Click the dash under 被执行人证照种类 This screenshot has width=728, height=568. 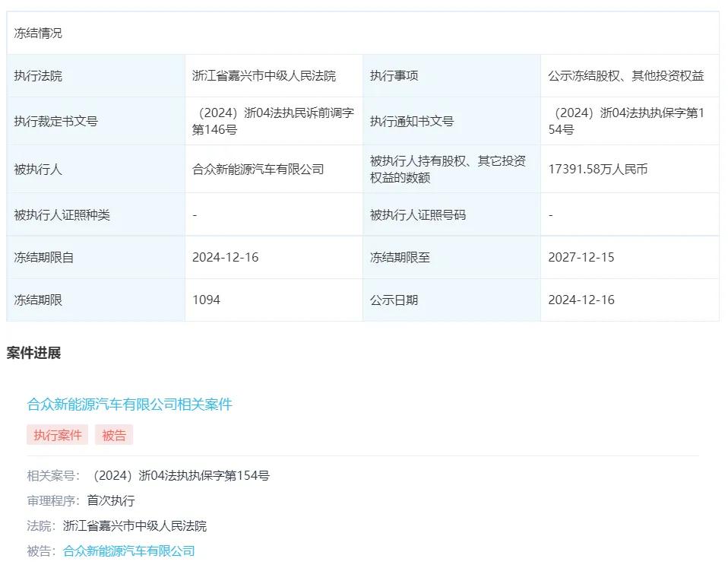195,215
